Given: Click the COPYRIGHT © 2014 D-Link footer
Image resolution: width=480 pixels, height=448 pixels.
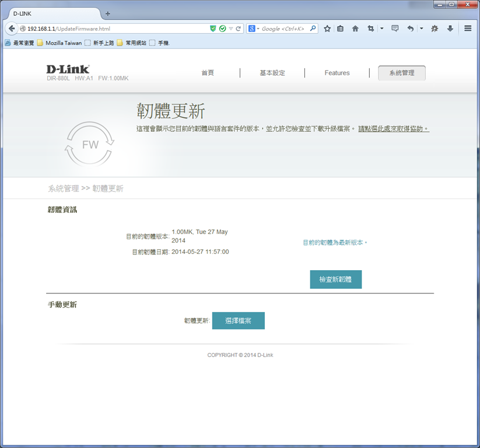Looking at the screenshot, I should click(240, 355).
